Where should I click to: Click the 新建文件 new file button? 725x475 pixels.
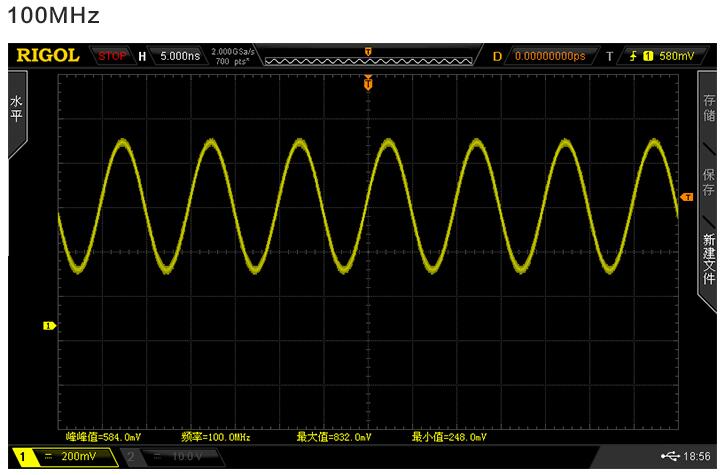point(709,258)
